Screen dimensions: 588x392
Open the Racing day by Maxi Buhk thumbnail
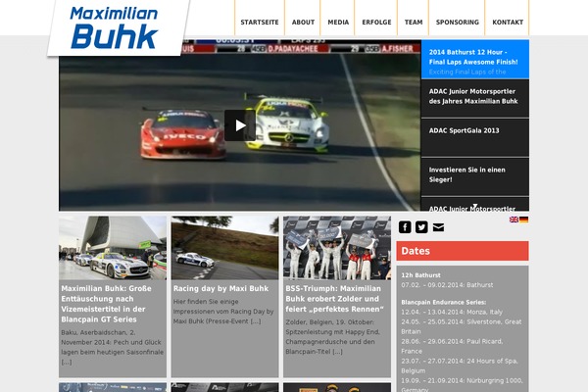coord(224,248)
